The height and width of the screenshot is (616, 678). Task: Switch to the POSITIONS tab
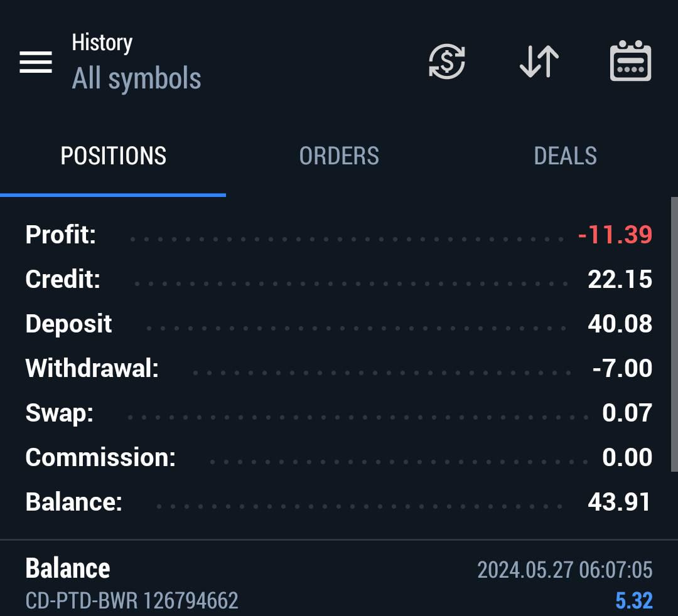tap(113, 156)
